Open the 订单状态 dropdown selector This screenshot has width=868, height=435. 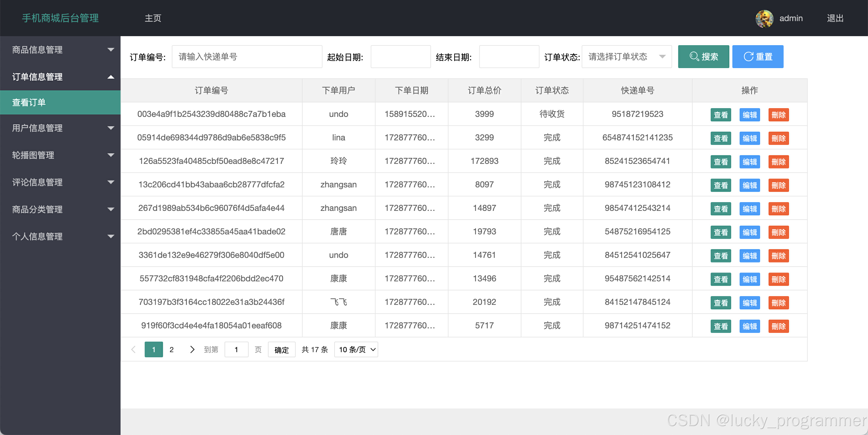(x=626, y=57)
